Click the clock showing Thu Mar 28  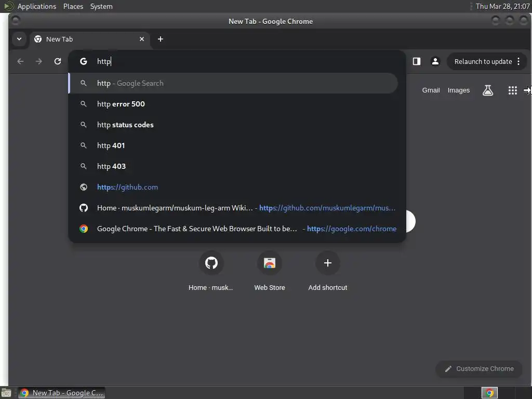(x=502, y=6)
